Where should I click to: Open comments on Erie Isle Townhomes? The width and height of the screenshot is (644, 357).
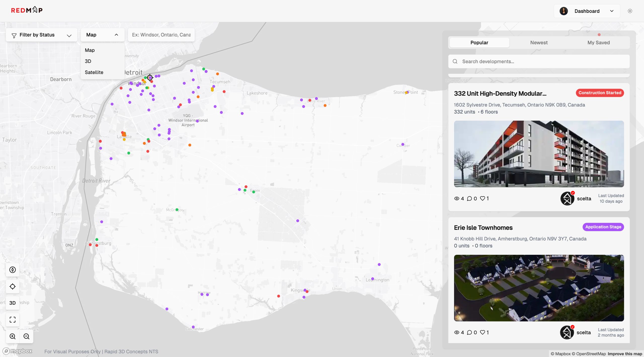(x=469, y=332)
